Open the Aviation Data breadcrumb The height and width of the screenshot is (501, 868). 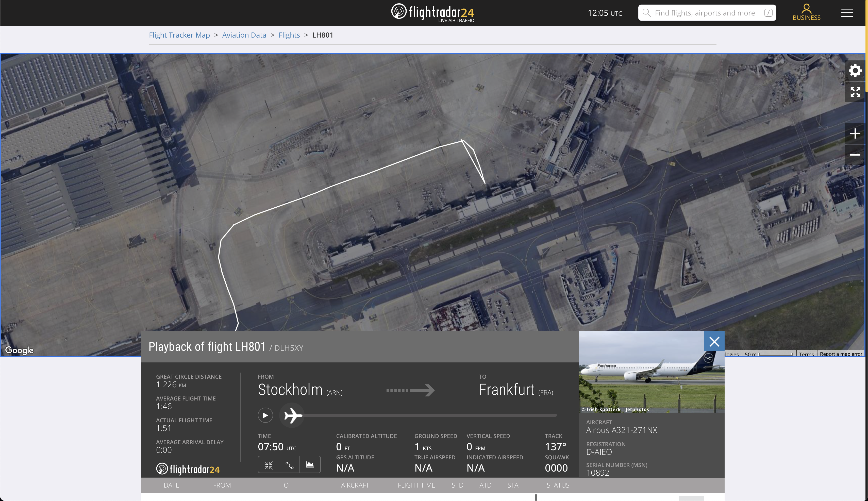pyautogui.click(x=244, y=35)
